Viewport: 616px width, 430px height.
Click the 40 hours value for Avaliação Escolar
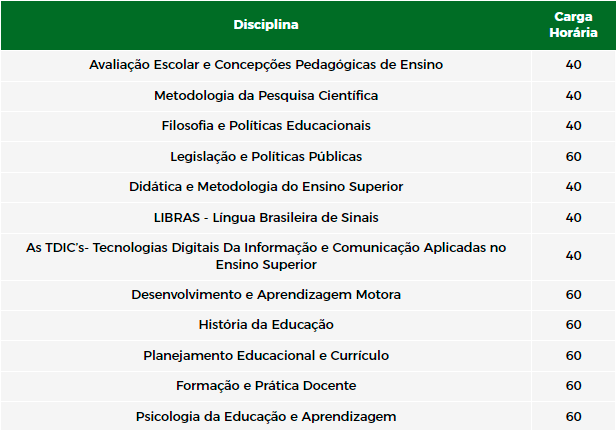573,65
